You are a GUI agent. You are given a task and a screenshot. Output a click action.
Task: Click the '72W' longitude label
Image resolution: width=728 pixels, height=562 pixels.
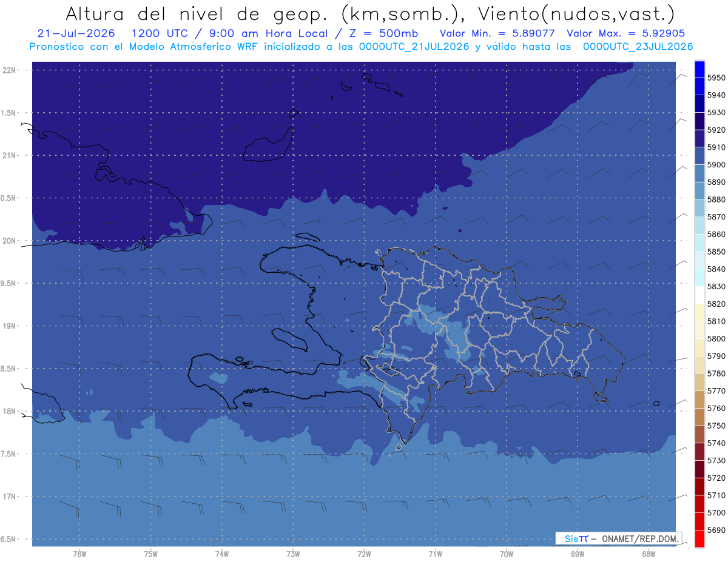364,554
